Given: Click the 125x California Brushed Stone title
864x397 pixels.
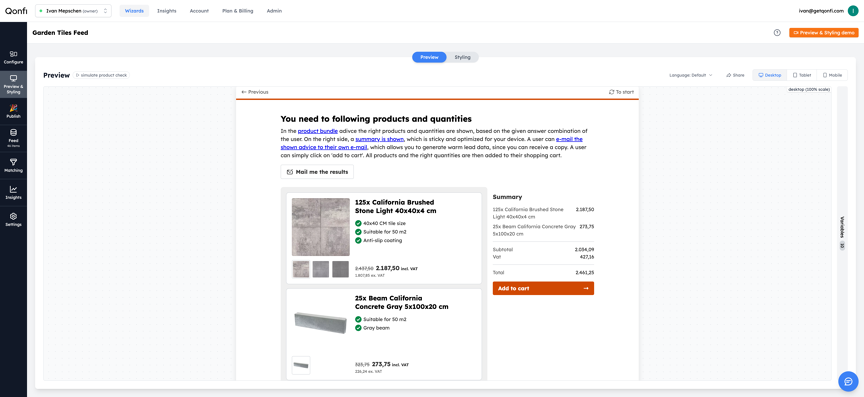Looking at the screenshot, I should point(395,207).
